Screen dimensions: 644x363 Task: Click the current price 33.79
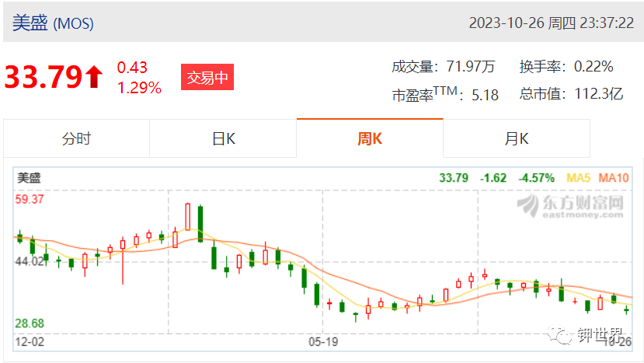44,77
